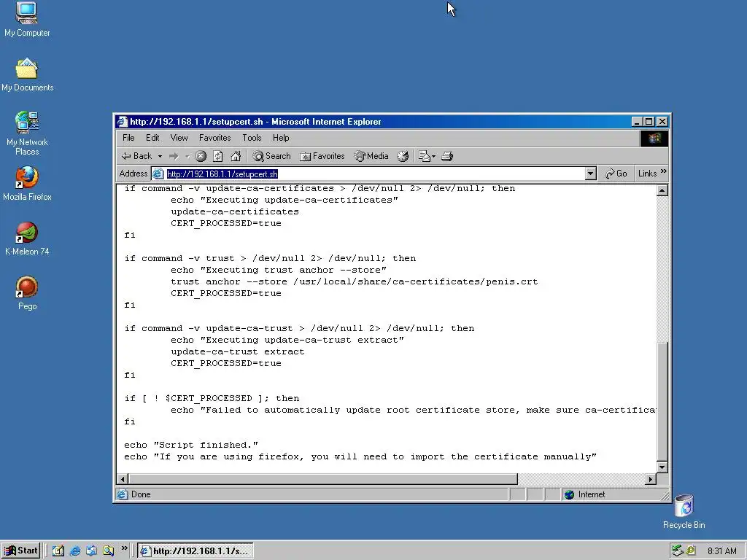Click the My Documents desktop icon
The height and width of the screenshot is (560, 747).
click(27, 75)
